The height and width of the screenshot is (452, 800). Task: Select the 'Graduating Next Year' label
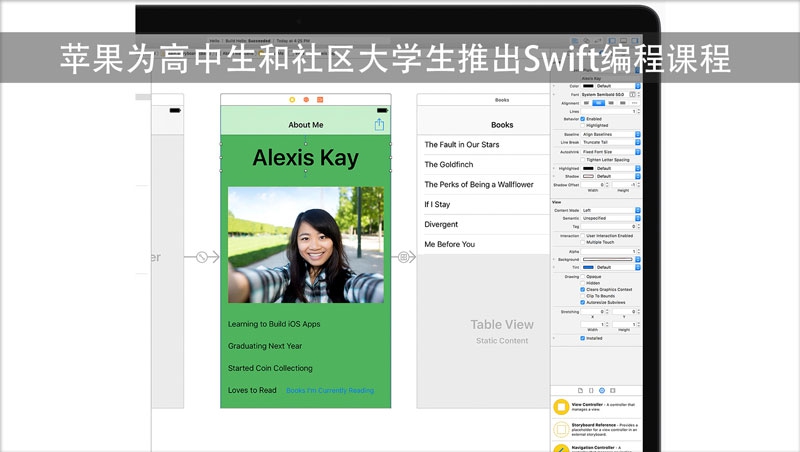(265, 346)
